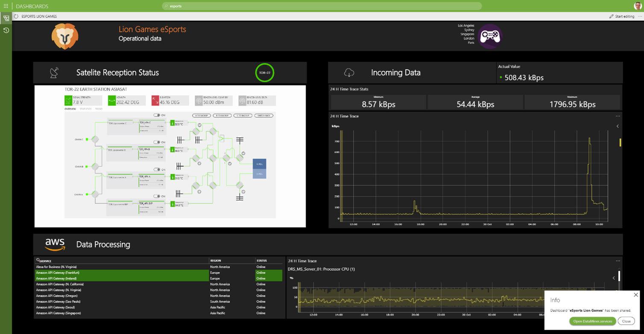This screenshot has width=644, height=334.
Task: Click the yellow legend marker on the kBps trace
Action: (620, 142)
